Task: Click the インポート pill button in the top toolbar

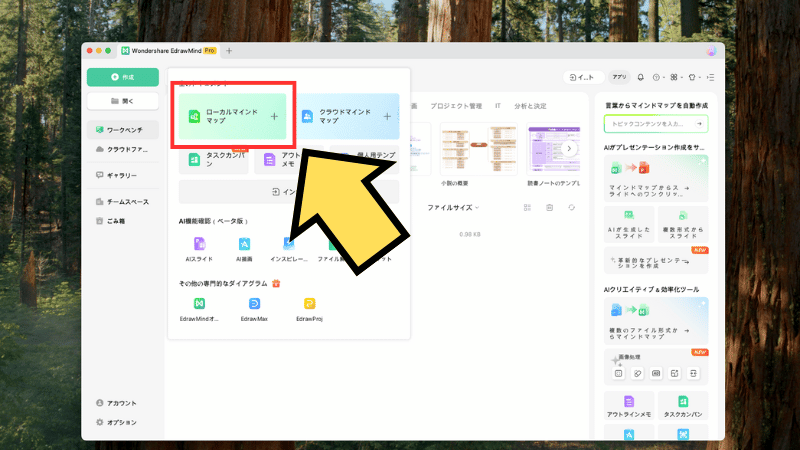Action: (583, 77)
